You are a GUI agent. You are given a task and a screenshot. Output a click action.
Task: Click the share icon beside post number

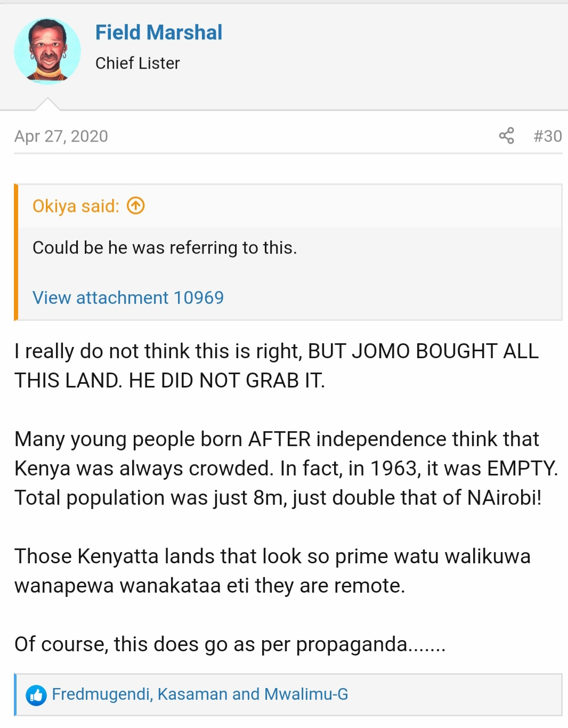pyautogui.click(x=506, y=136)
